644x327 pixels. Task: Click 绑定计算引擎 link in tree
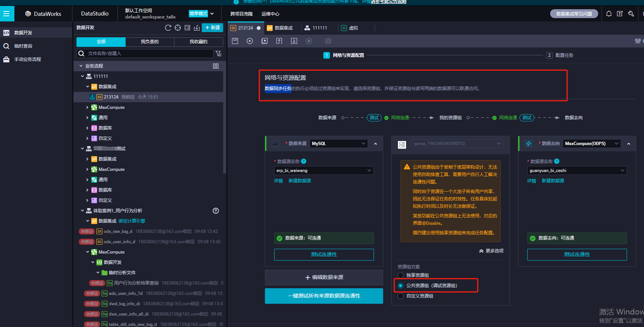tap(132, 221)
